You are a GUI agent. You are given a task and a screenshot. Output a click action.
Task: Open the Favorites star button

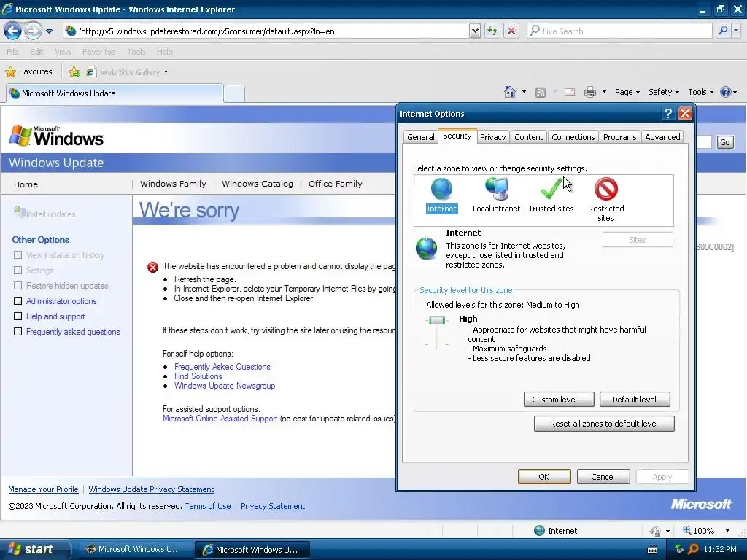coord(28,72)
